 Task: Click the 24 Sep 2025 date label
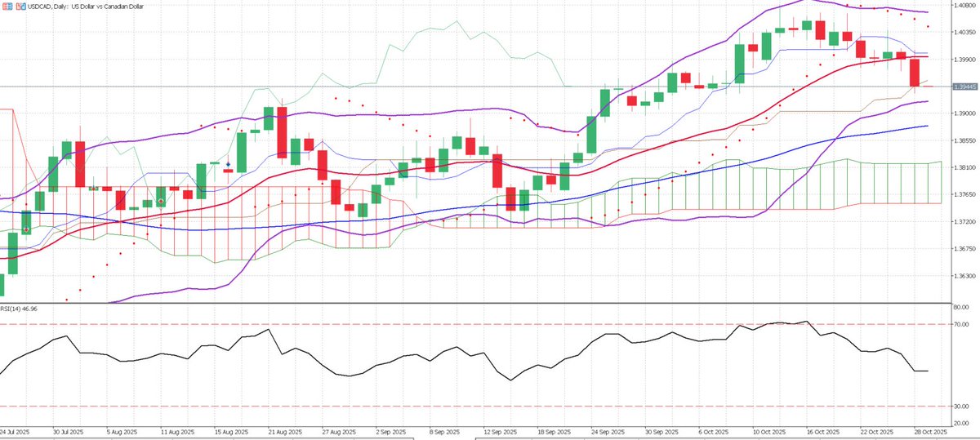(x=608, y=431)
